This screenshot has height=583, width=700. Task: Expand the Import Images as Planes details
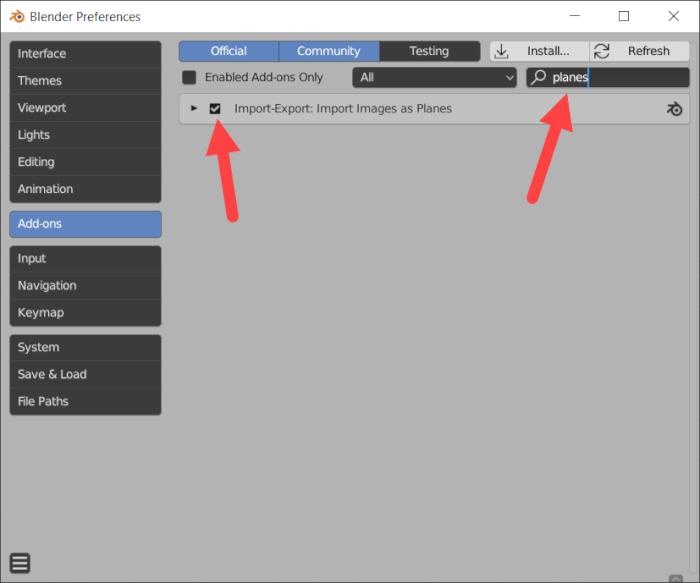[x=194, y=108]
